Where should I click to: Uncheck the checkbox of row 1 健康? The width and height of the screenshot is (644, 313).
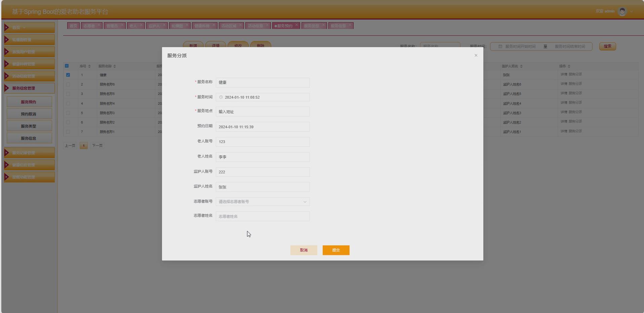[x=68, y=75]
